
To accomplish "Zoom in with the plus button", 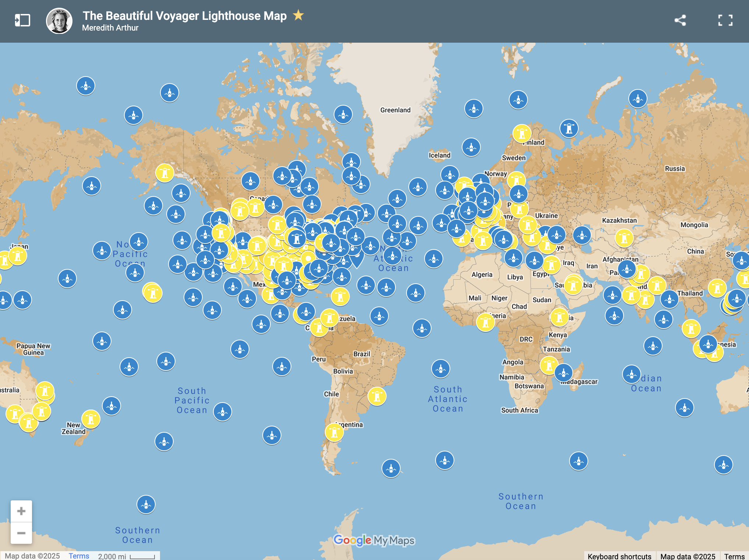I will pos(21,511).
